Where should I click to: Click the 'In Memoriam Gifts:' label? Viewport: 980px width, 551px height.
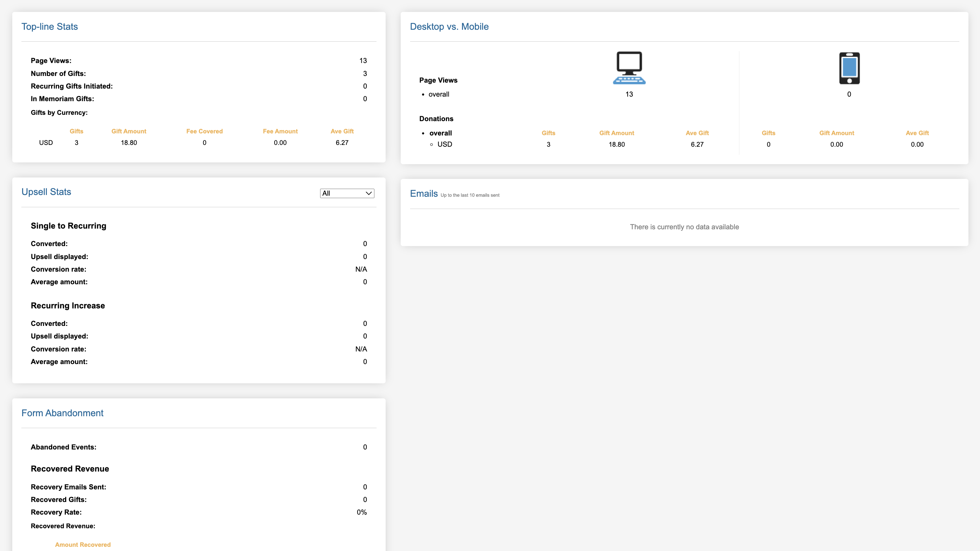pos(62,98)
